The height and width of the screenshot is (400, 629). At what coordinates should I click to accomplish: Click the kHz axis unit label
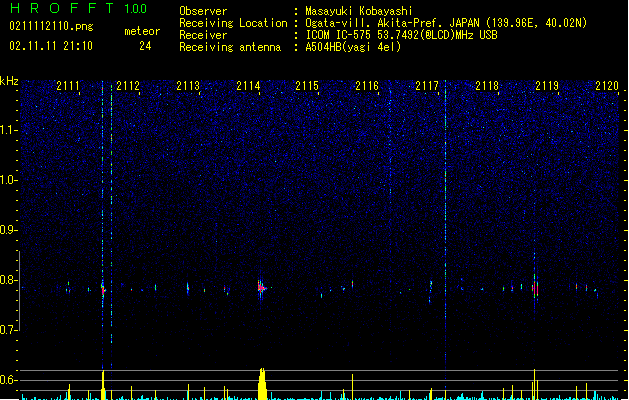click(9, 81)
